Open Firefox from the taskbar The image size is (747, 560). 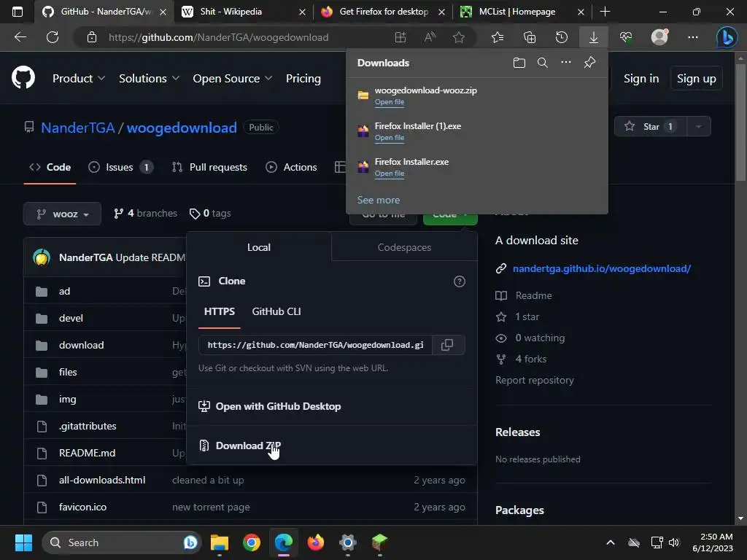tap(315, 542)
